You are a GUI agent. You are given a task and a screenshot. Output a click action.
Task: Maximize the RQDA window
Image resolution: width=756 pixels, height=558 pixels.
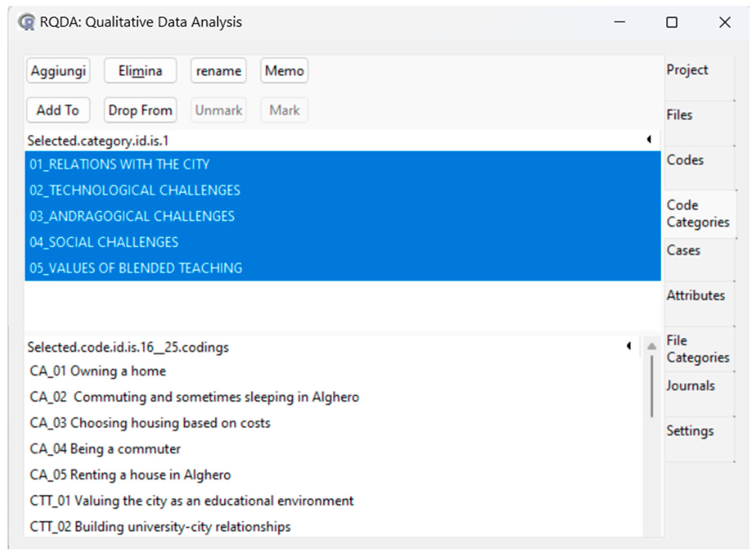pyautogui.click(x=671, y=23)
